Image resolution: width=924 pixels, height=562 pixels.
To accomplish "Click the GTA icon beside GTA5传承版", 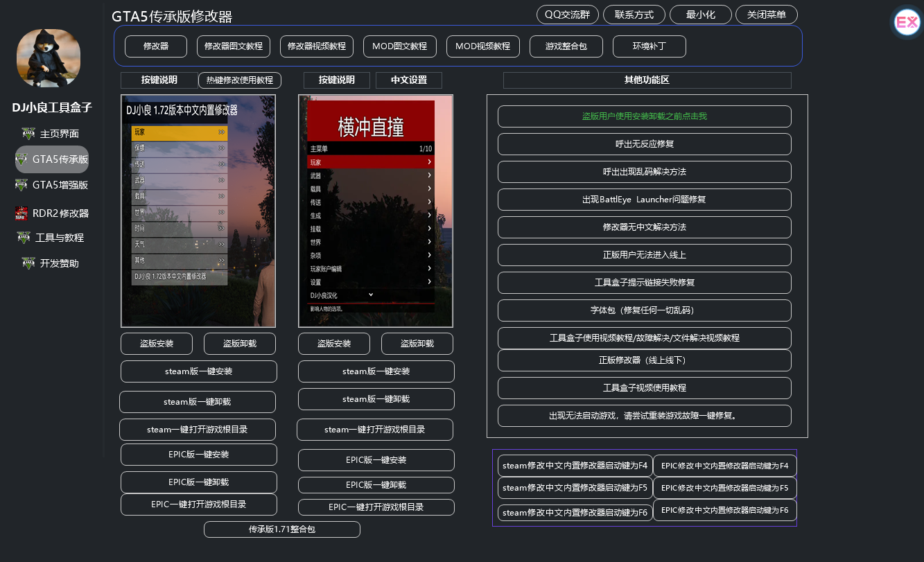I will (22, 159).
